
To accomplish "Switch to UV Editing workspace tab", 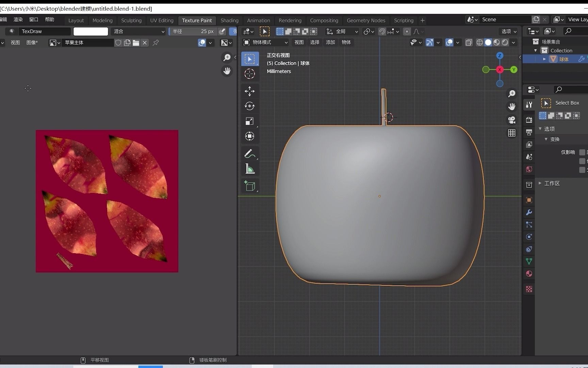I will (162, 20).
